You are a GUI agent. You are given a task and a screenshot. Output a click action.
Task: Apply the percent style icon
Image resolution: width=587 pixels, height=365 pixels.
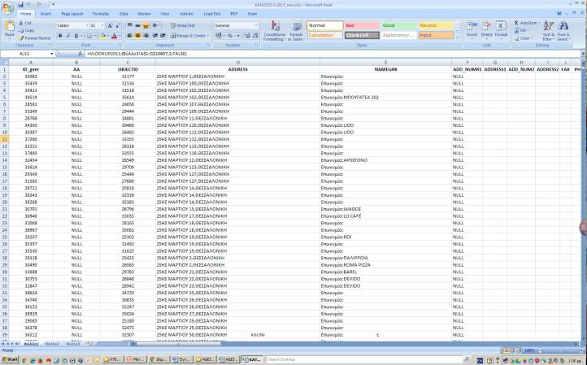(x=230, y=36)
